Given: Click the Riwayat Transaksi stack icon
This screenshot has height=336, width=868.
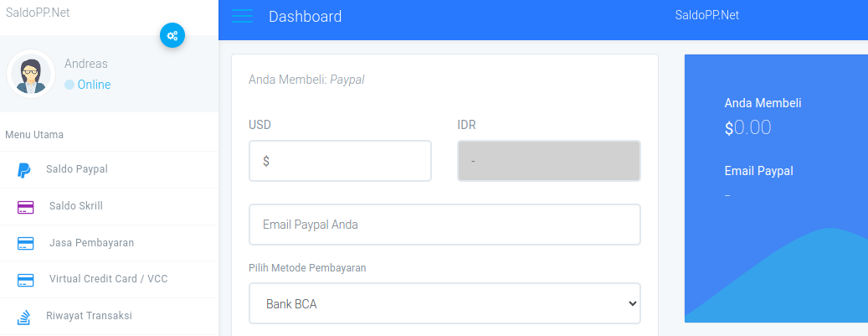Looking at the screenshot, I should click(x=23, y=318).
